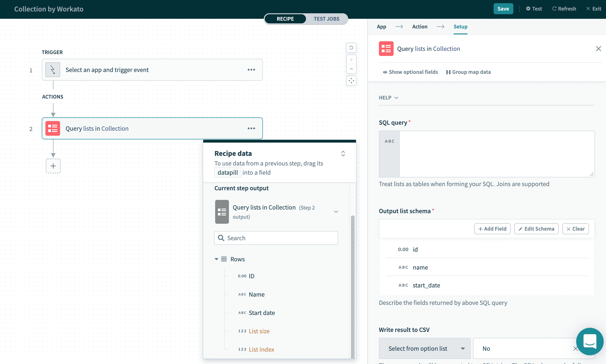The width and height of the screenshot is (606, 364).
Task: Go to the Action step in setup breadcrumb
Action: pyautogui.click(x=420, y=27)
